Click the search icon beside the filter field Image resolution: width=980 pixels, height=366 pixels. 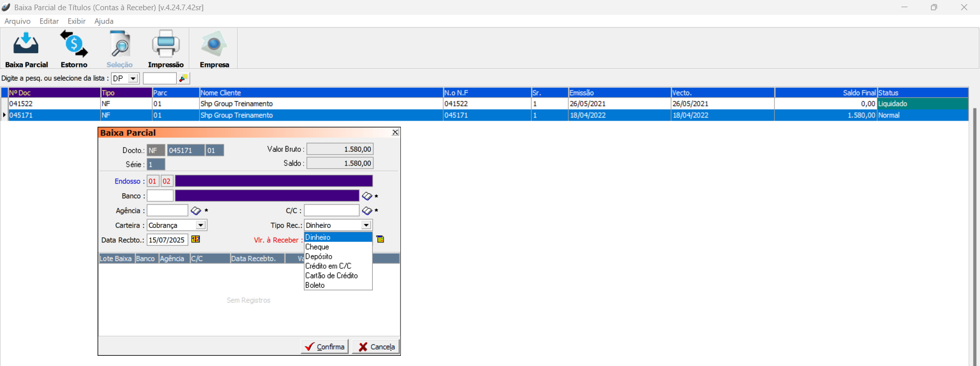(x=184, y=78)
